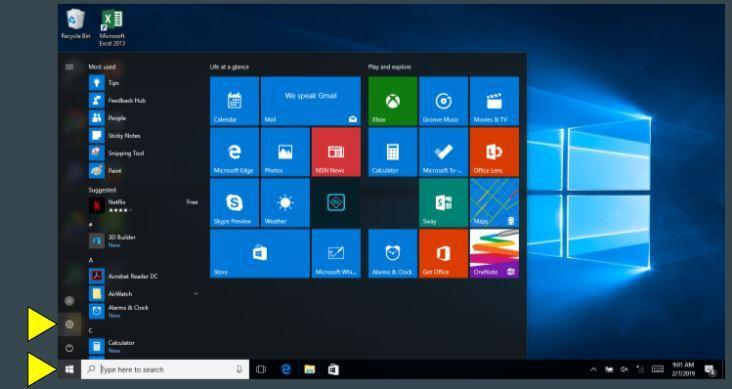Open the Microsoft Edge tile
This screenshot has height=389, width=732.
234,152
